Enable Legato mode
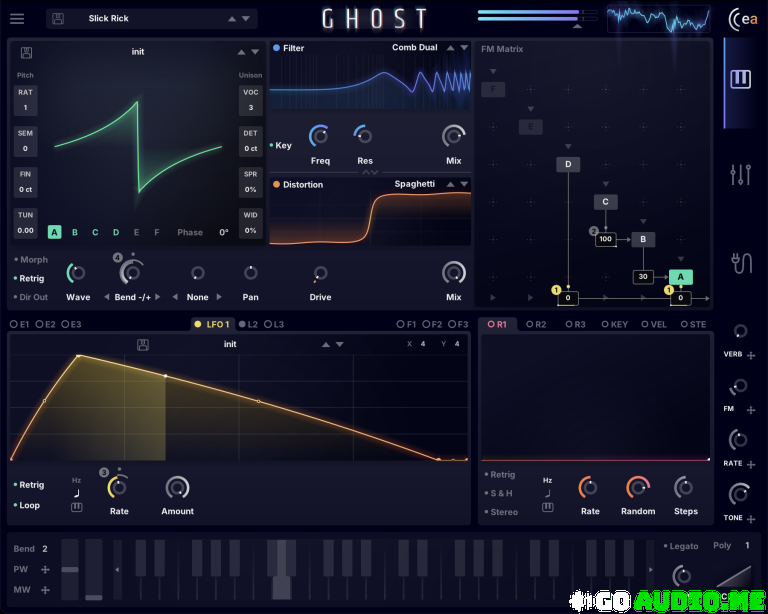768x614 pixels. (681, 546)
